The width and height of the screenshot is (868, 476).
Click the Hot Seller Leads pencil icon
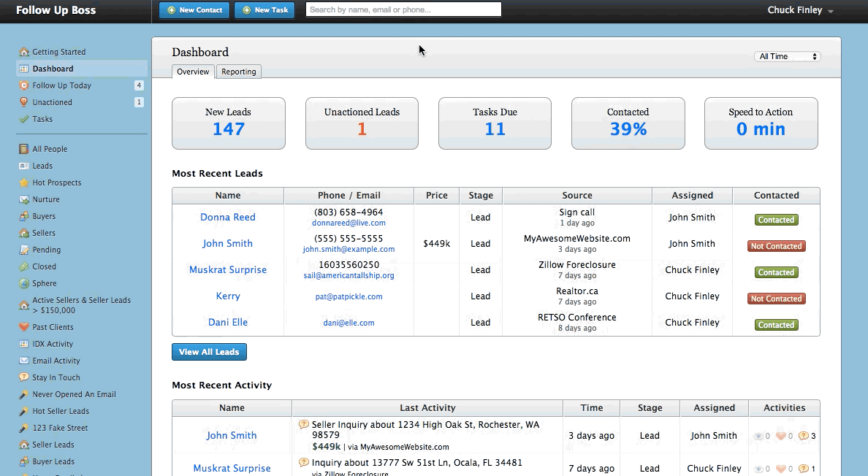click(x=24, y=411)
